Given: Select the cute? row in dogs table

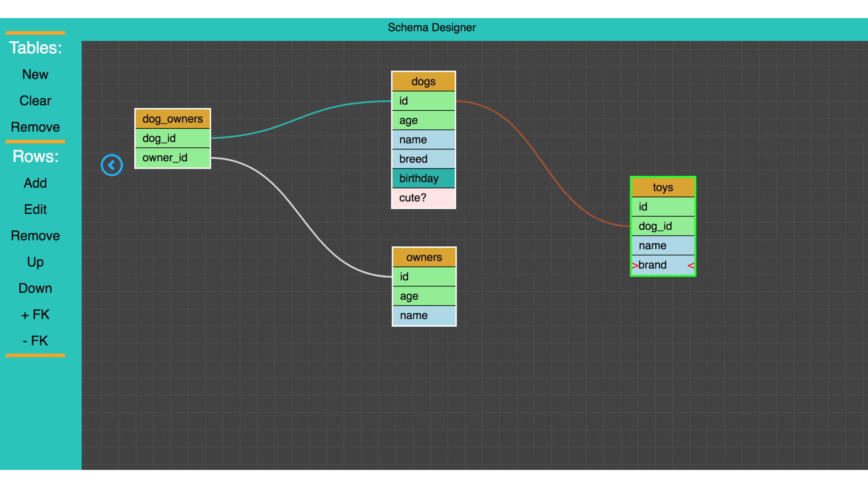Looking at the screenshot, I should [x=423, y=197].
